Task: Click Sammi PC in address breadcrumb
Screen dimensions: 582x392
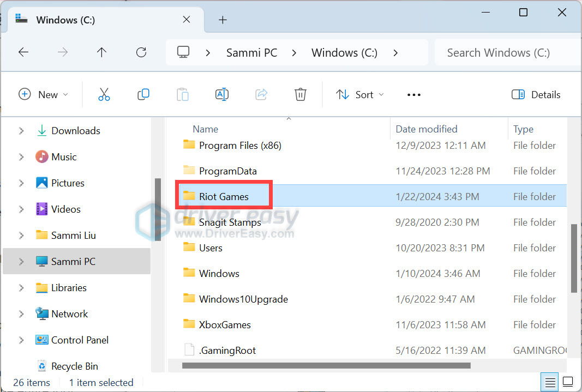Action: (251, 52)
